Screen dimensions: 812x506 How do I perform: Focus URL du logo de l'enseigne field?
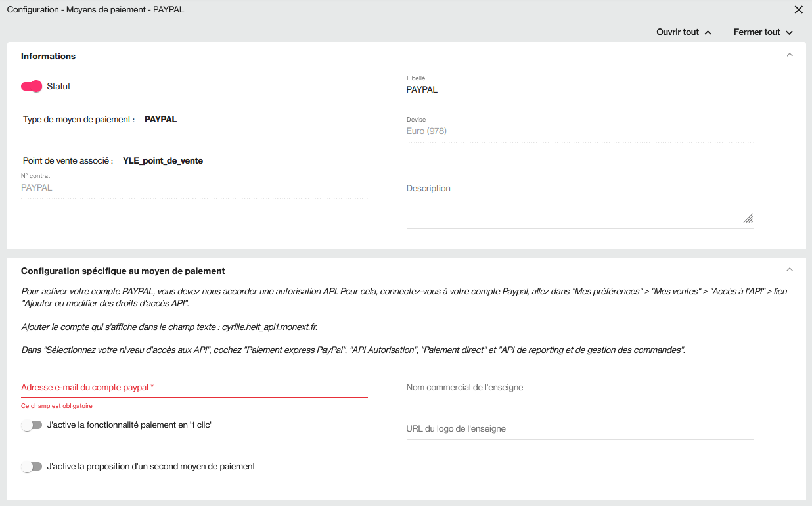tap(579, 429)
